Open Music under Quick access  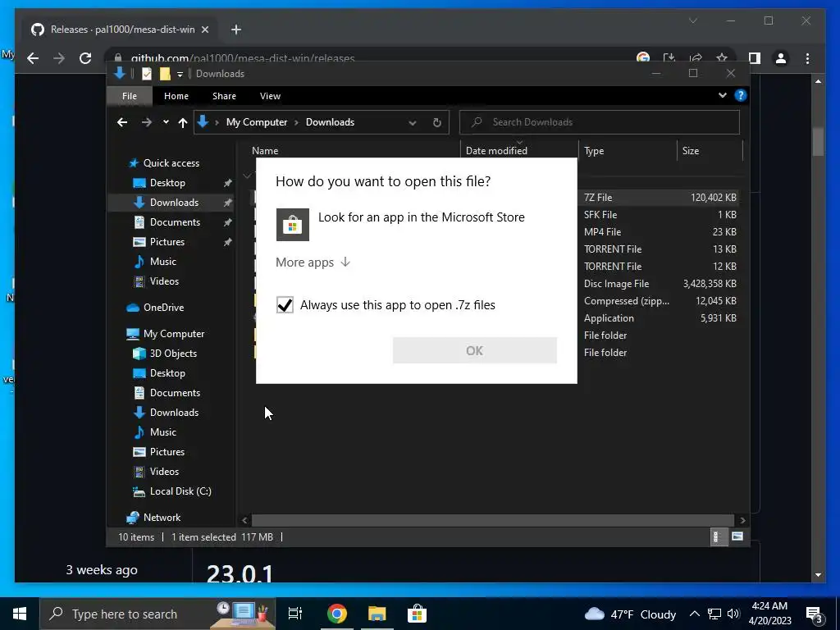163,262
